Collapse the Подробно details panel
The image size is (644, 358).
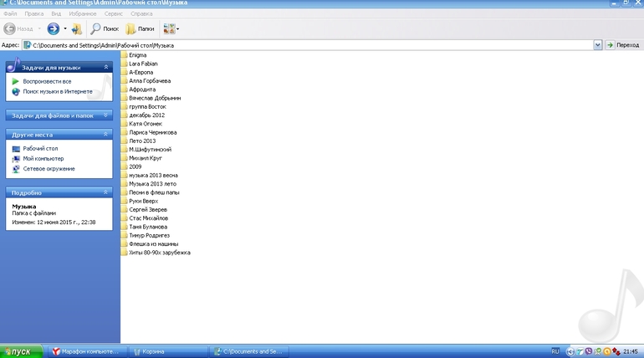coord(105,192)
